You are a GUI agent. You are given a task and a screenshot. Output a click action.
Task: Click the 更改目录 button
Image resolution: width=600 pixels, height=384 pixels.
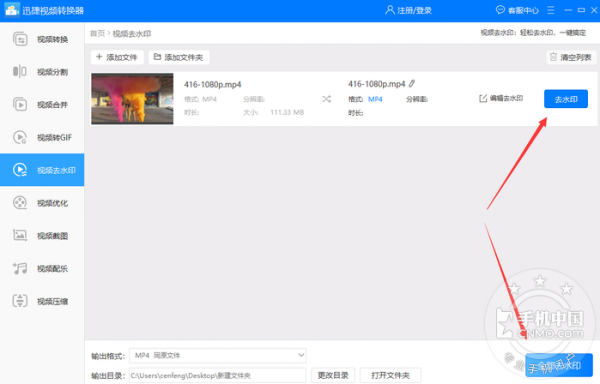click(333, 376)
